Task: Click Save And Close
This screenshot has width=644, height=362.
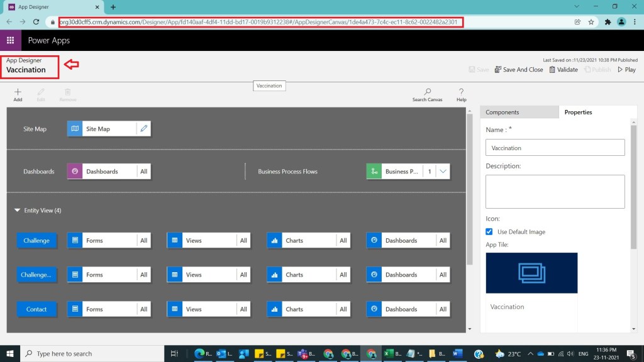Action: point(519,70)
